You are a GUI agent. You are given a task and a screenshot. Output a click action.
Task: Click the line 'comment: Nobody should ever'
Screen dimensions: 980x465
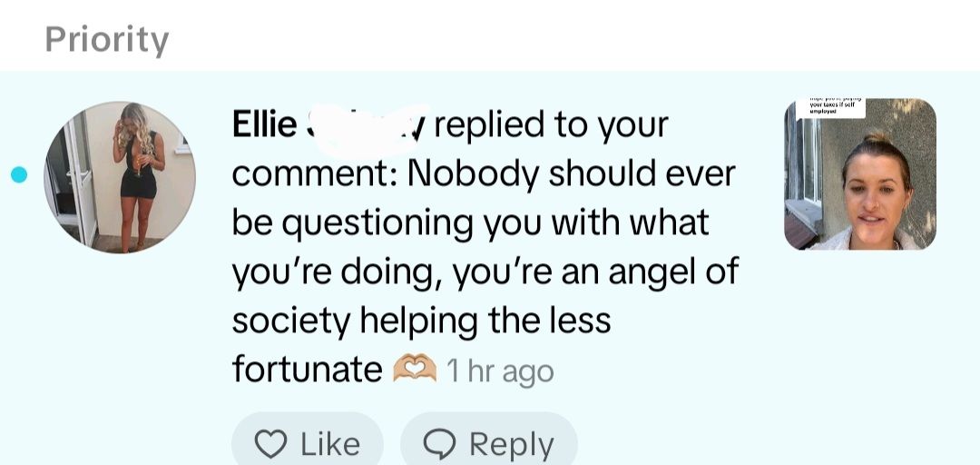click(484, 175)
